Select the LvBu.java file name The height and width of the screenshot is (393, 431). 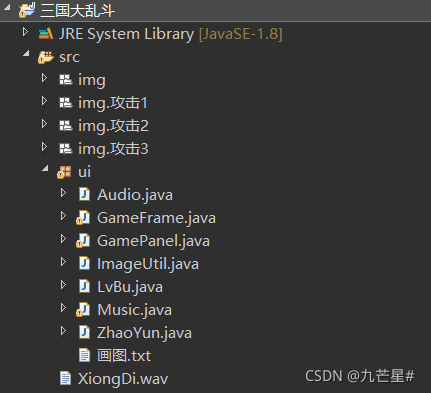tap(130, 287)
